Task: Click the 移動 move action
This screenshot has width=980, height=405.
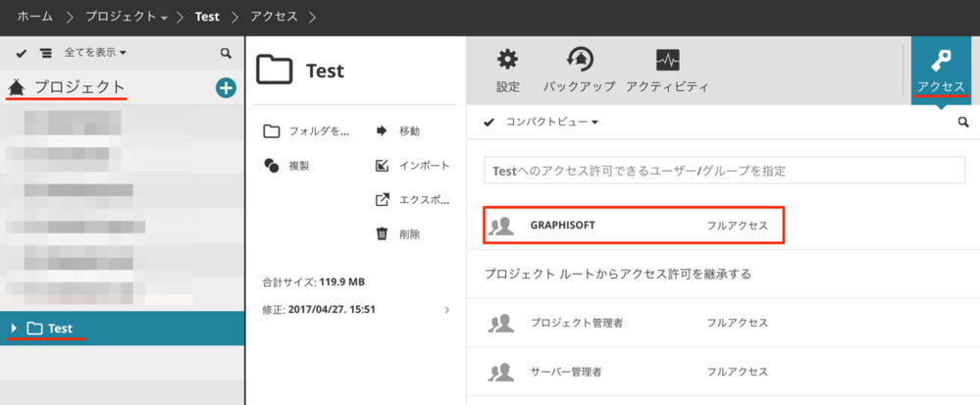Action: click(x=397, y=131)
